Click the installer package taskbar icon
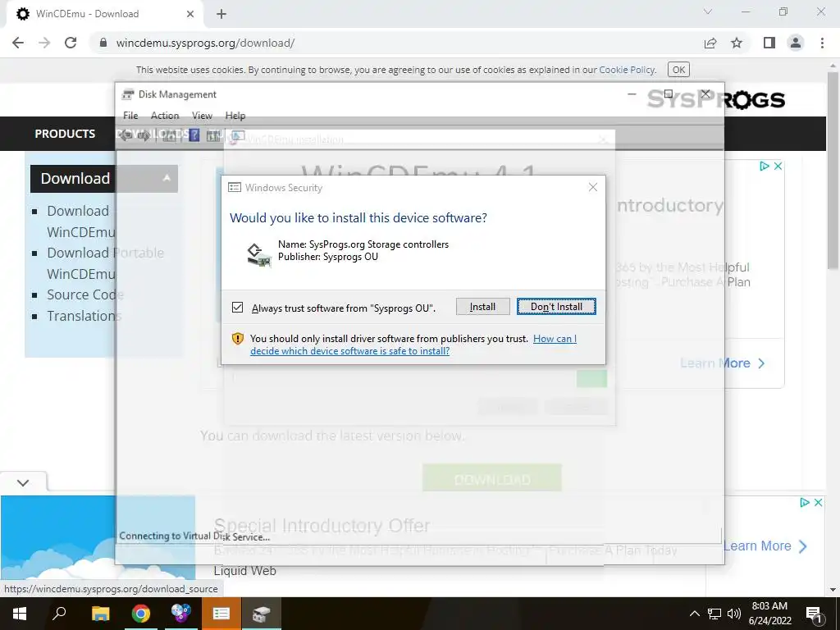This screenshot has width=840, height=630. click(x=262, y=614)
